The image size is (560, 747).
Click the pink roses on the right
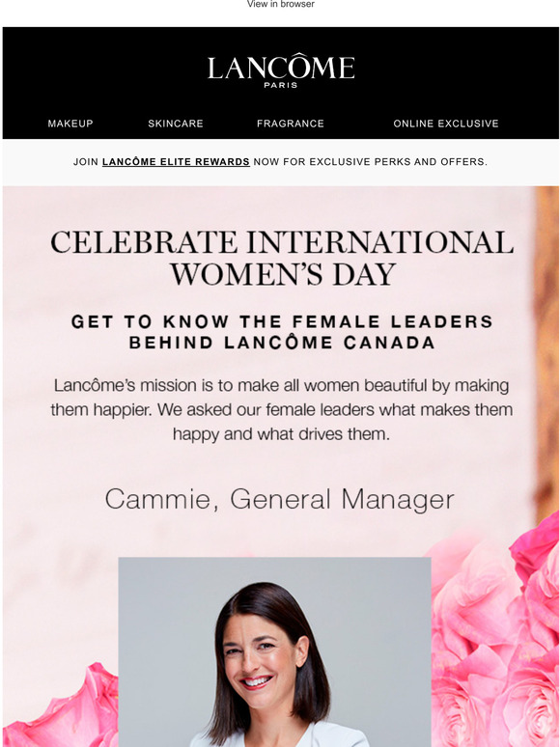coord(495,638)
